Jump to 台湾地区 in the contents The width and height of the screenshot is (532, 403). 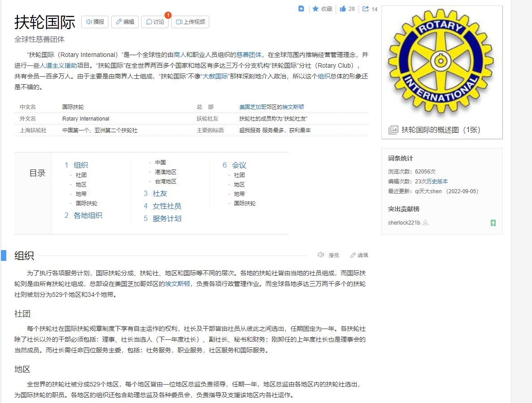coord(165,182)
